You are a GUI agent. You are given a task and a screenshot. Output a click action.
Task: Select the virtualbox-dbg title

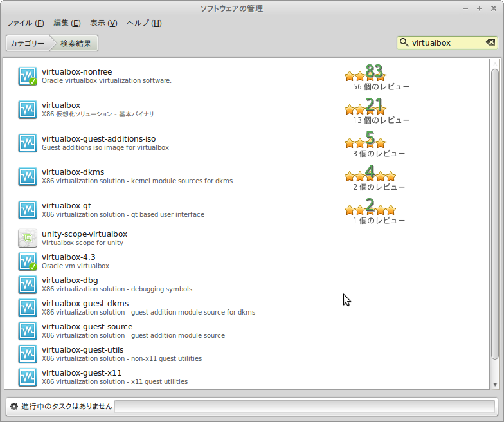click(69, 280)
